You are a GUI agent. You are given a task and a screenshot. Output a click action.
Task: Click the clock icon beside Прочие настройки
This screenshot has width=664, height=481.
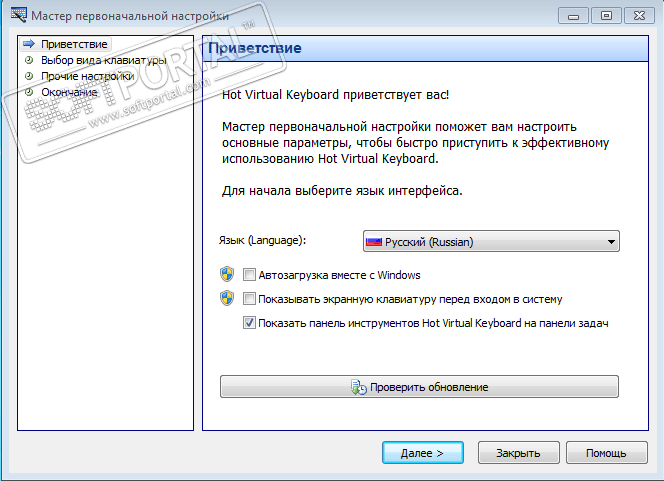(x=29, y=76)
